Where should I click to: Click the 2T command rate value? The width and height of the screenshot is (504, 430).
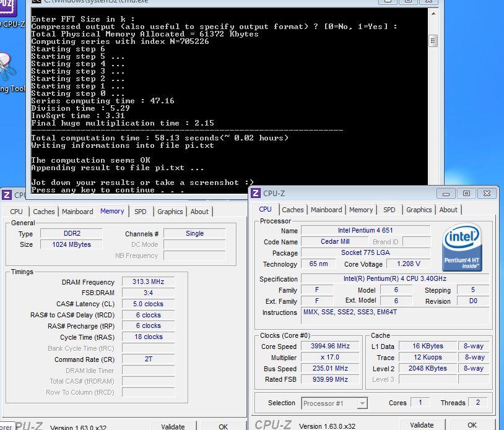[148, 359]
